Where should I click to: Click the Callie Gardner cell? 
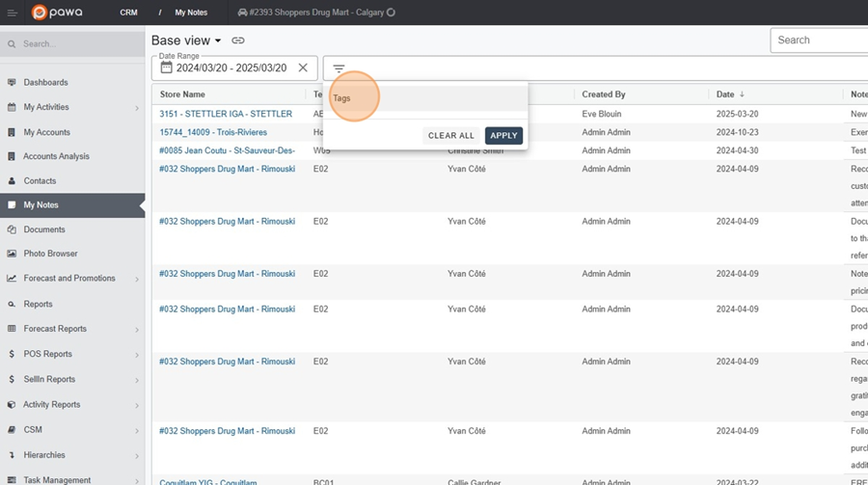click(475, 482)
